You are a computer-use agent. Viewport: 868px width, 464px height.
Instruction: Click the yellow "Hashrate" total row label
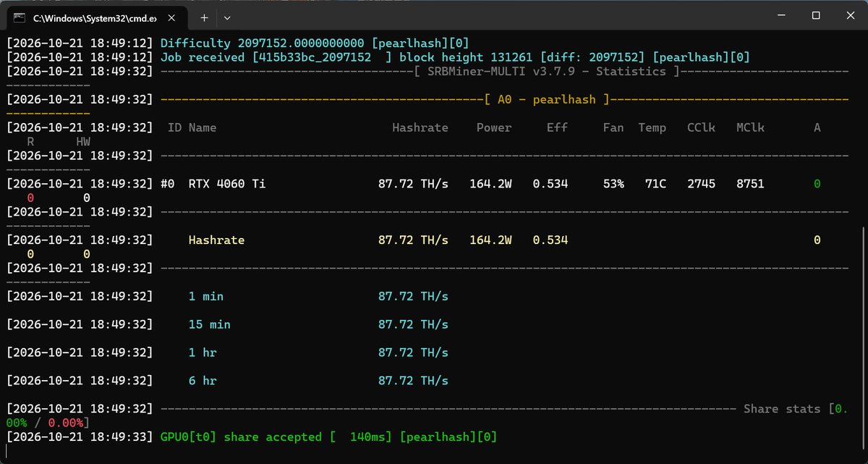pos(217,240)
